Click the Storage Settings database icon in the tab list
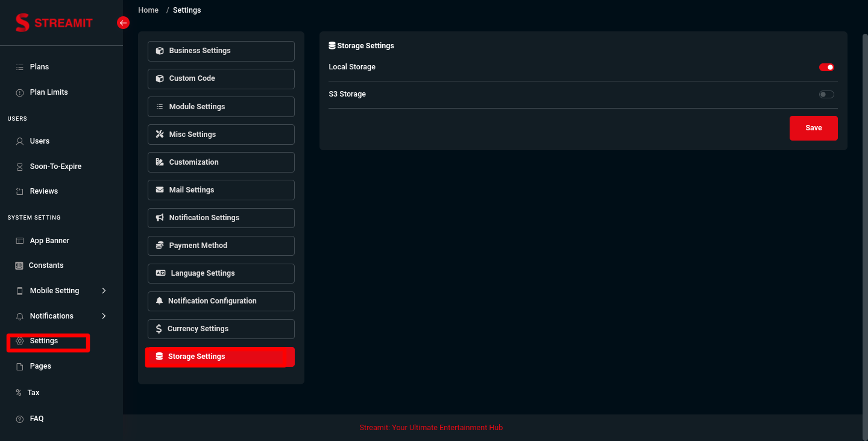Screen dimensions: 868x441 159,357
